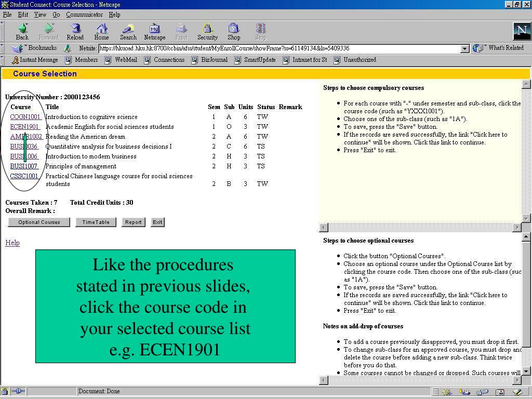Open the Connections bookmark
532x399 pixels.
[x=165, y=60]
